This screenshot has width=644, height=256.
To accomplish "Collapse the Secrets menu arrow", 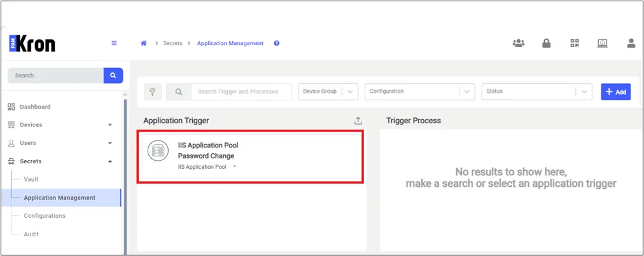I will [110, 161].
